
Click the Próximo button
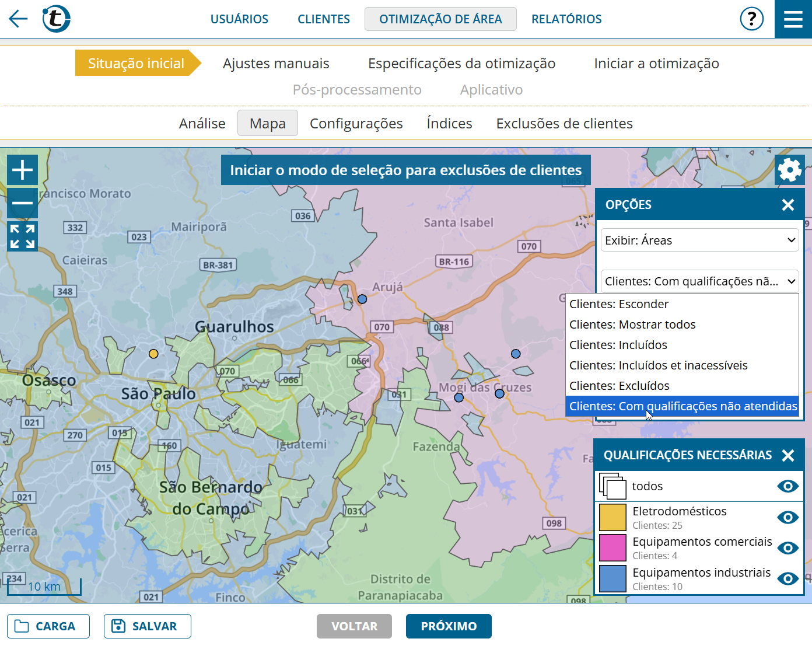[449, 626]
